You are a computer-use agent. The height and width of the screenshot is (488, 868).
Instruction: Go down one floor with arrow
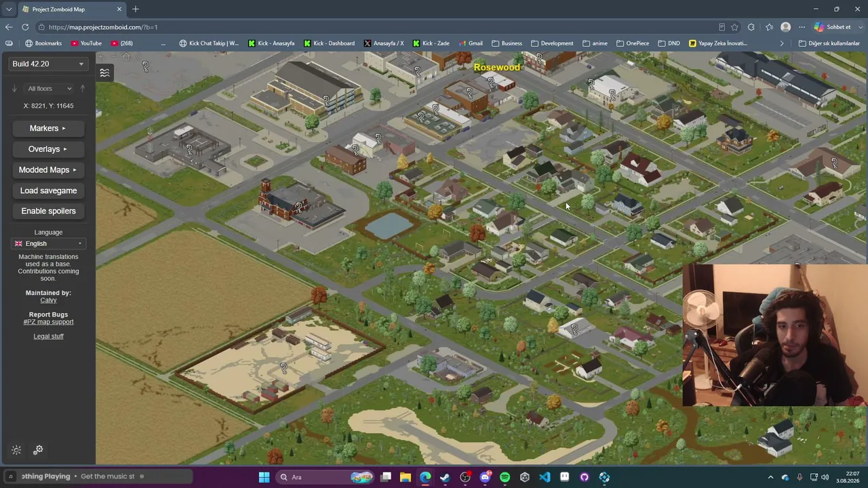click(x=14, y=88)
